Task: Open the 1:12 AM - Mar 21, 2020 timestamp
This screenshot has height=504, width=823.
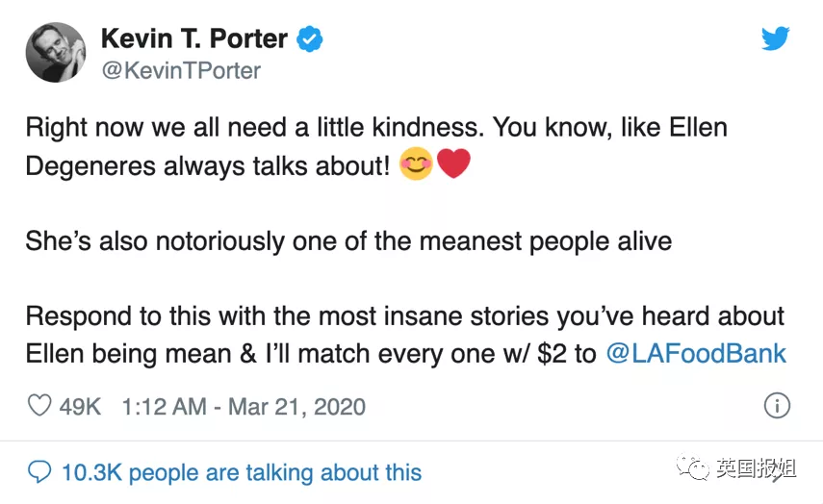Action: point(244,406)
